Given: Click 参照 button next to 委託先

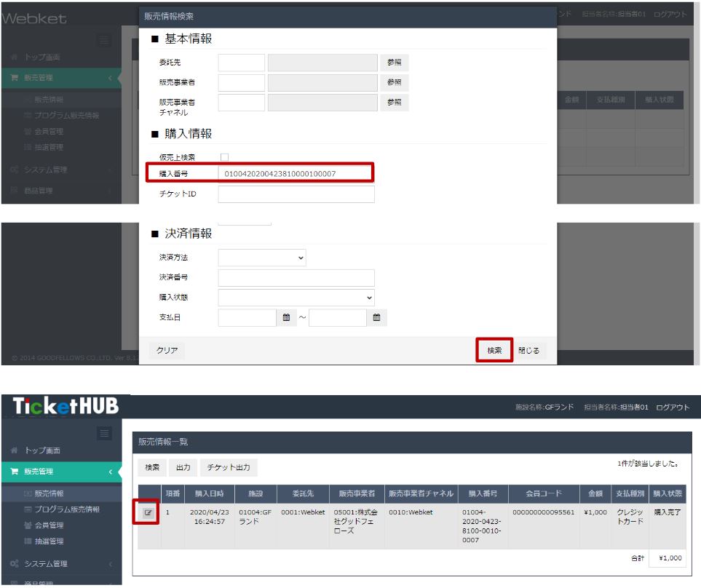Looking at the screenshot, I should (394, 63).
